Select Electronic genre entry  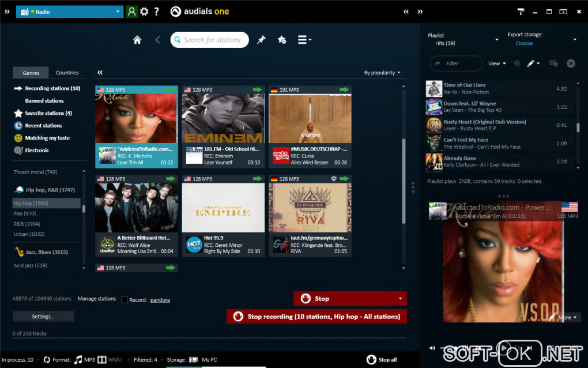pyautogui.click(x=37, y=150)
